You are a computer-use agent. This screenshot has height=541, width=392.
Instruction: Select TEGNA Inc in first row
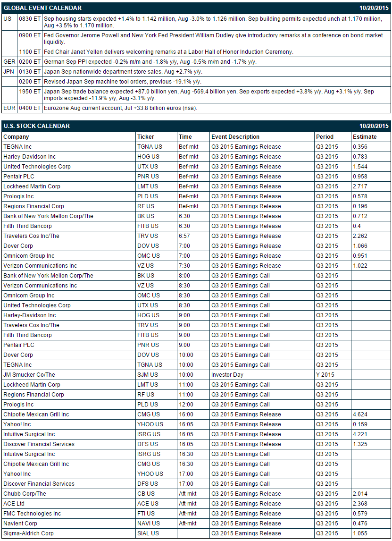(x=17, y=147)
